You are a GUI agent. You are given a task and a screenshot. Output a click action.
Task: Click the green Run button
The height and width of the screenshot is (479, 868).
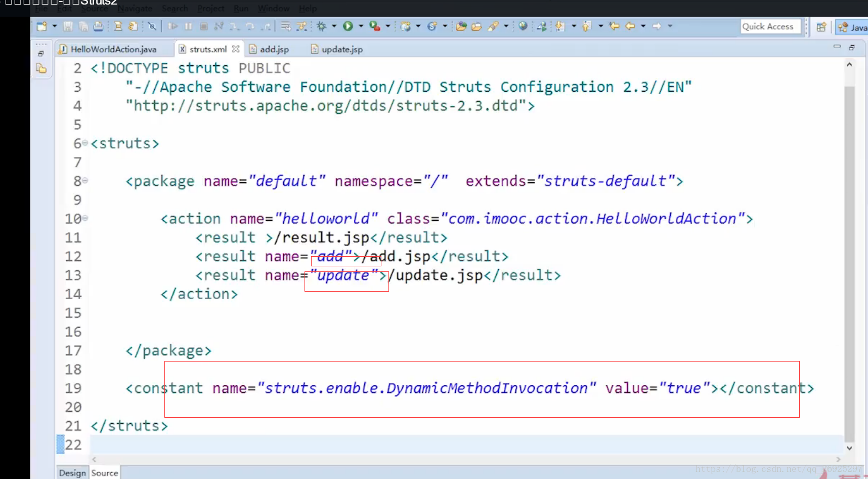point(348,26)
